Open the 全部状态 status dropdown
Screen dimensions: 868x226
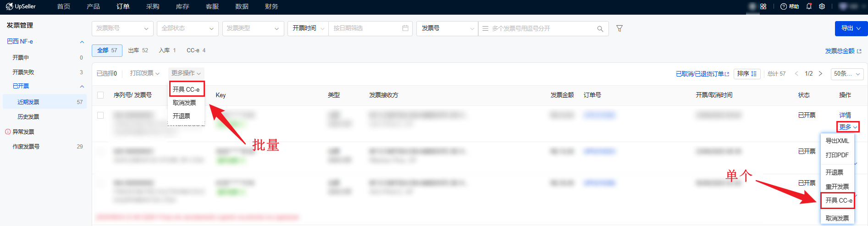pyautogui.click(x=188, y=28)
